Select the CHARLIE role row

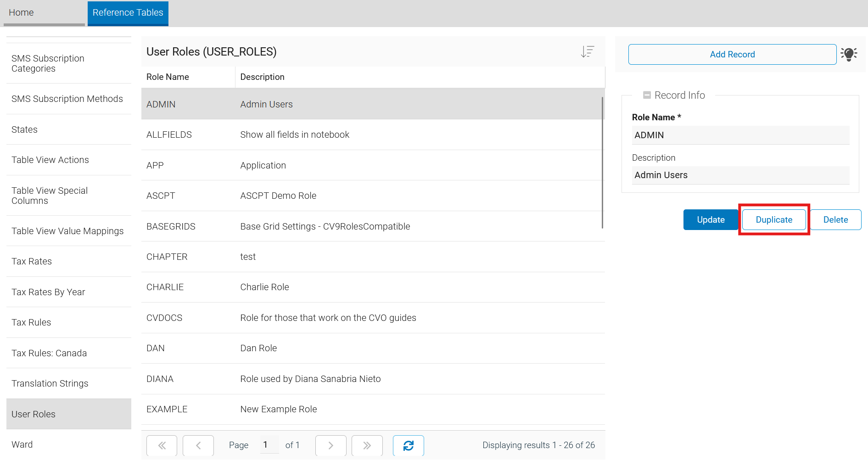pyautogui.click(x=373, y=287)
